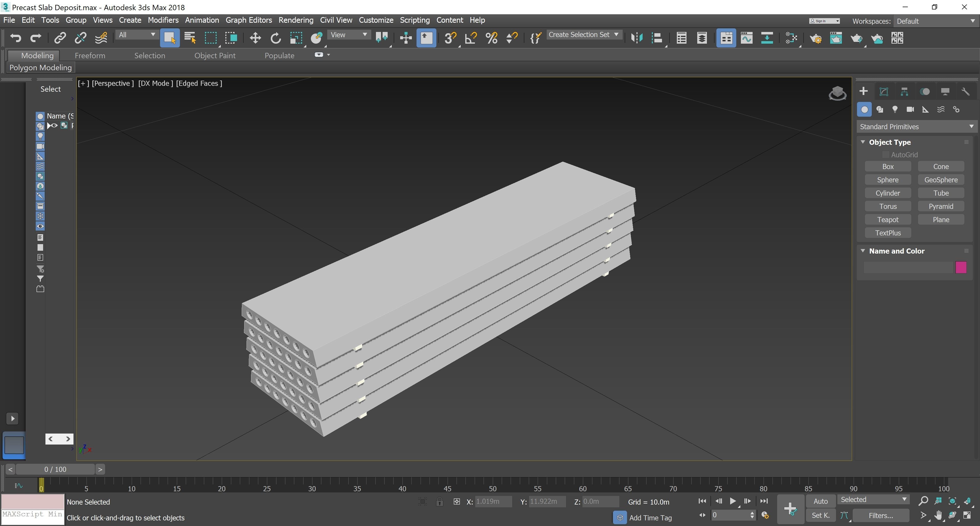Select the Rotate tool
The height and width of the screenshot is (526, 980).
(275, 38)
